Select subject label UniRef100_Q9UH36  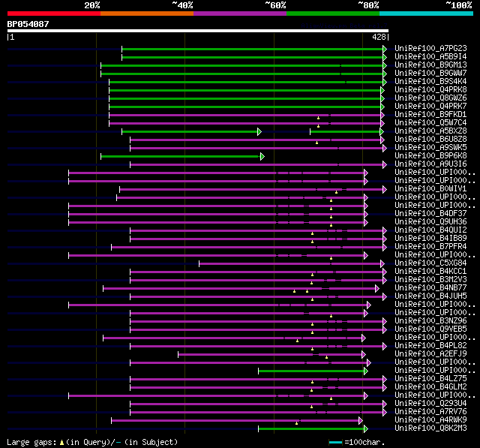coord(430,222)
